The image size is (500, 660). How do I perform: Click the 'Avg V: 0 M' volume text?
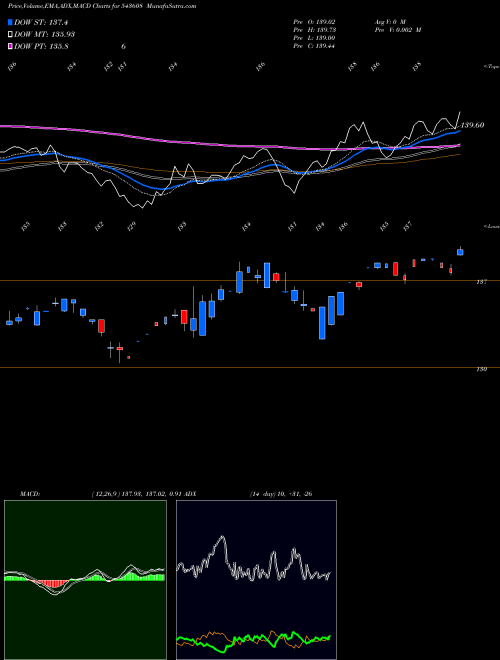coord(389,21)
